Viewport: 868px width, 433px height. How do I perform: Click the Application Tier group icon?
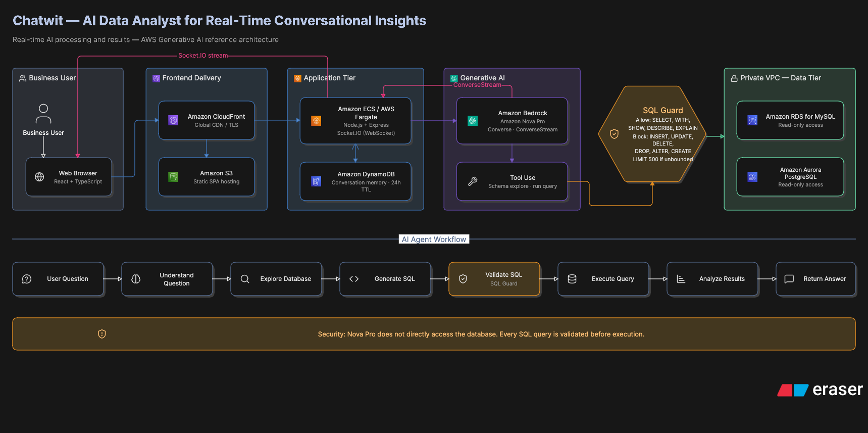point(297,78)
